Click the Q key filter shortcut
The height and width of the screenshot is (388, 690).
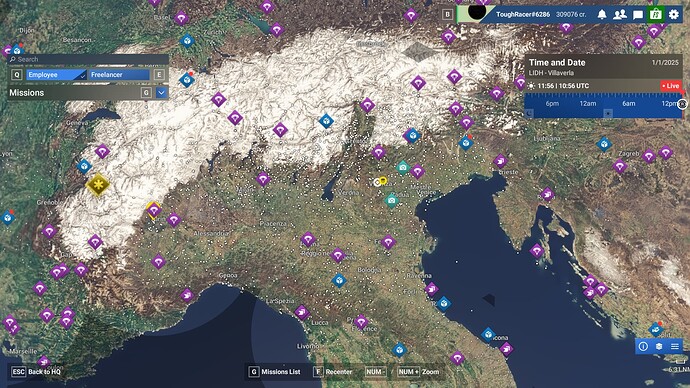coord(17,75)
